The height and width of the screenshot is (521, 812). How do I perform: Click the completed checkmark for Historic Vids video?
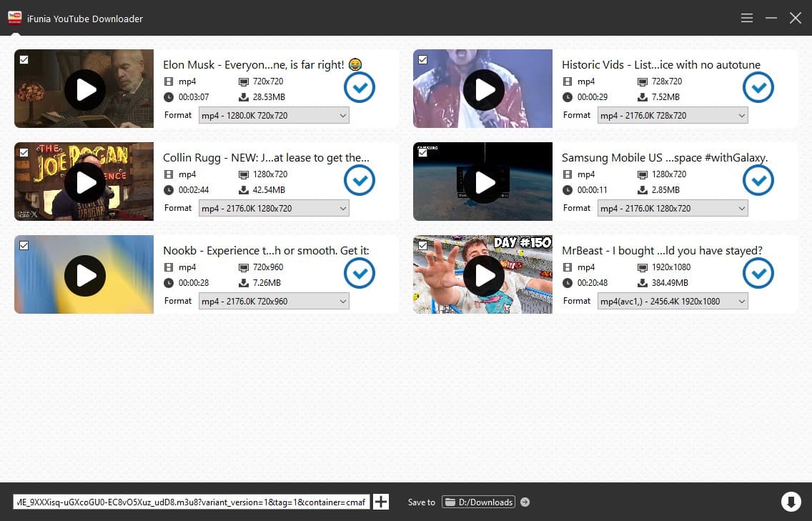point(758,88)
